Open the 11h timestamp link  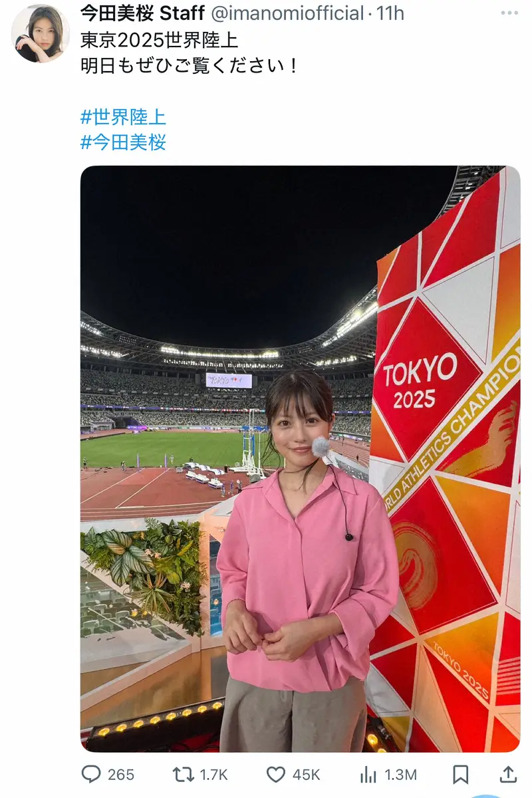tap(390, 13)
